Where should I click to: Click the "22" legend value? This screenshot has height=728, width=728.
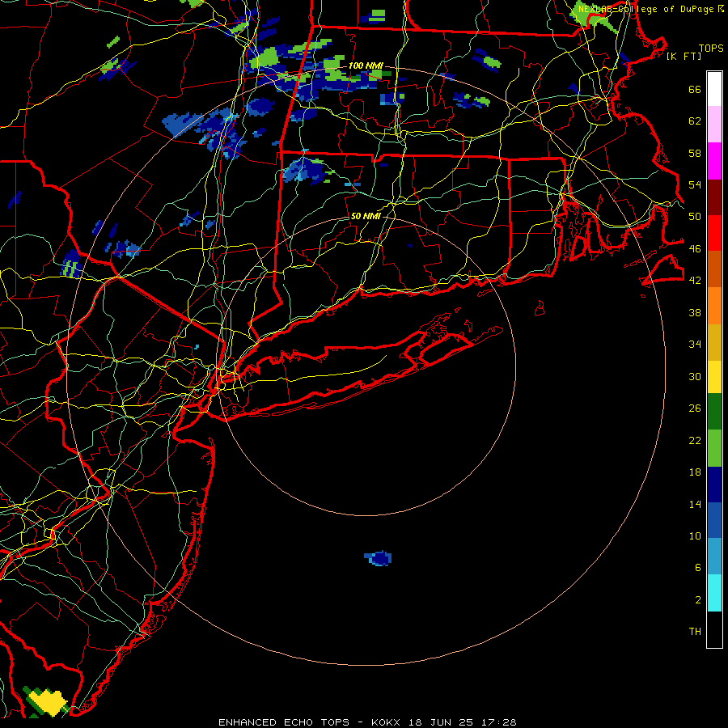point(695,441)
